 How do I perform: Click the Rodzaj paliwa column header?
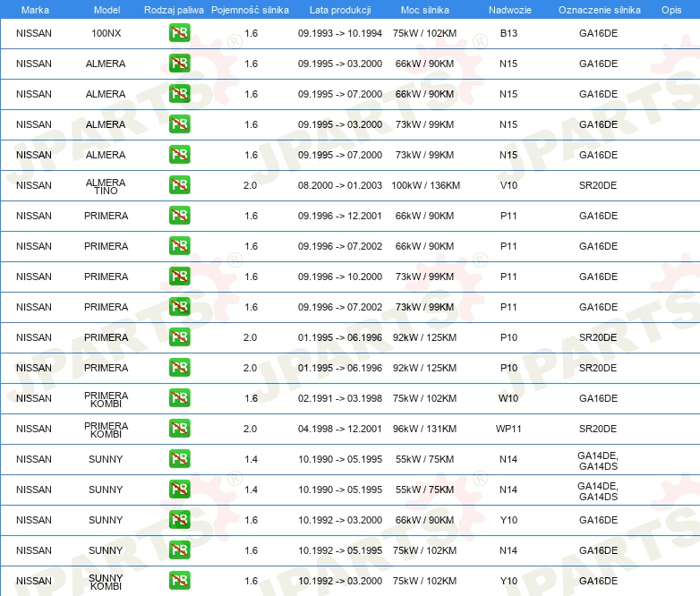click(x=174, y=10)
